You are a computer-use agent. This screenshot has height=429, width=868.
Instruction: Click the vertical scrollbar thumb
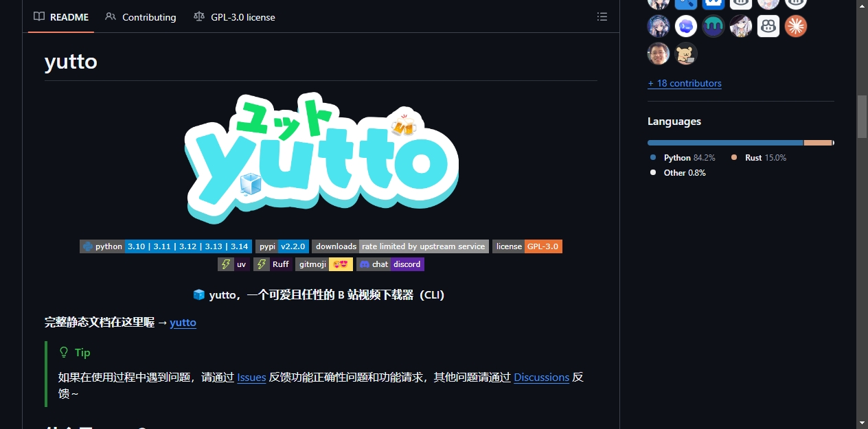click(x=862, y=117)
